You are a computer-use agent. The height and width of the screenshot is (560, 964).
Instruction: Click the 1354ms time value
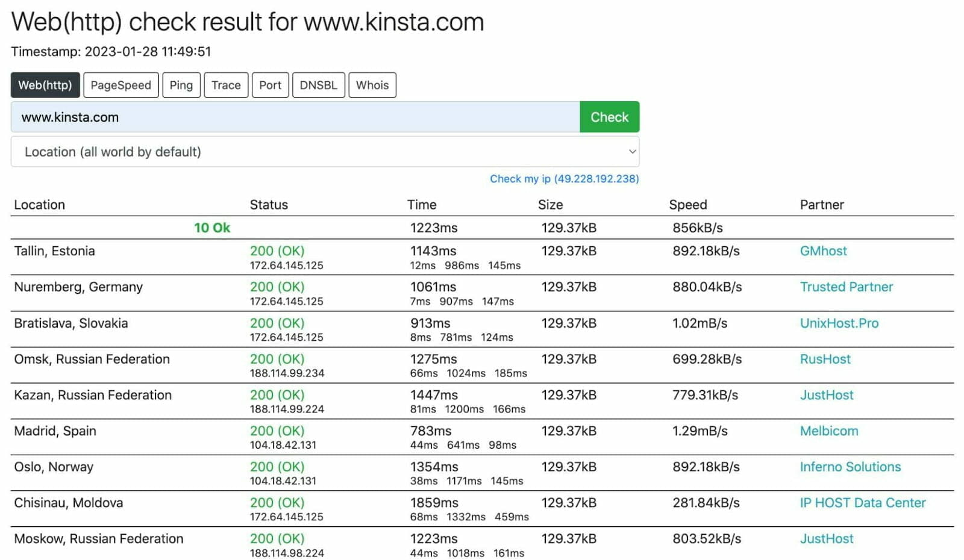pyautogui.click(x=434, y=467)
